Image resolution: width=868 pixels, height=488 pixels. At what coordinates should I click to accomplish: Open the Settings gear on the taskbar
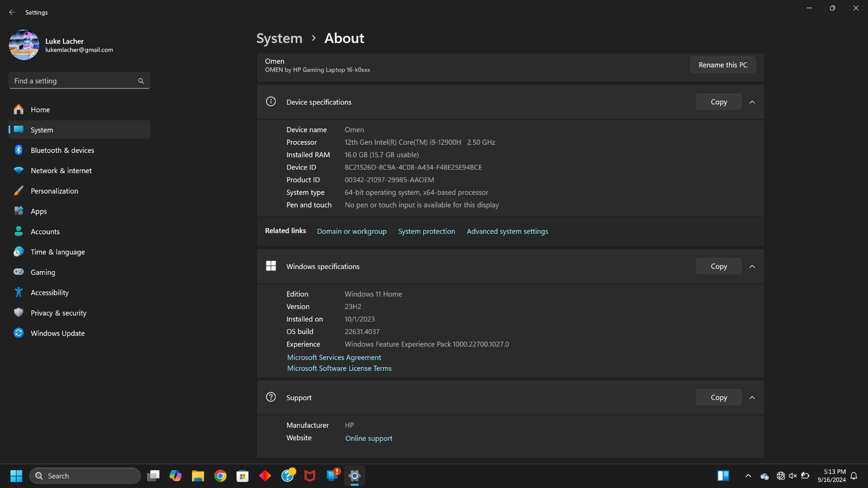click(355, 476)
